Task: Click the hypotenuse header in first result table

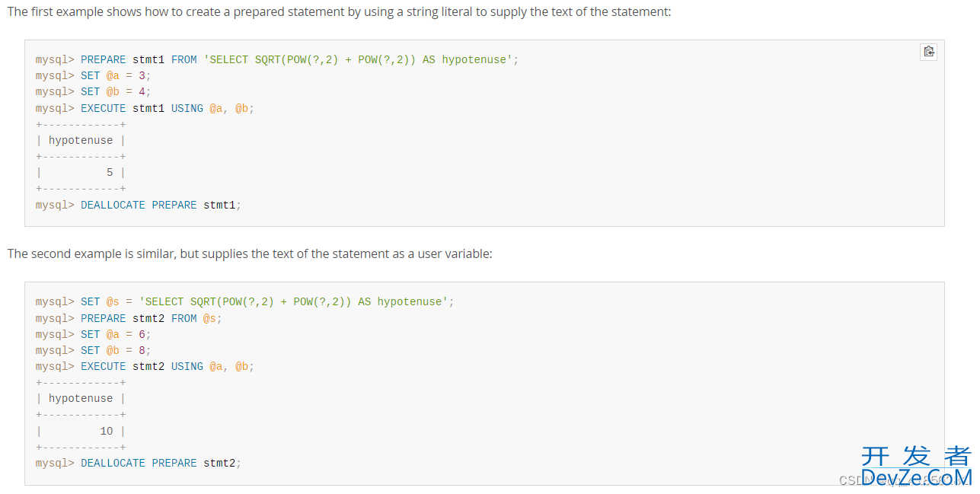Action: pos(81,140)
